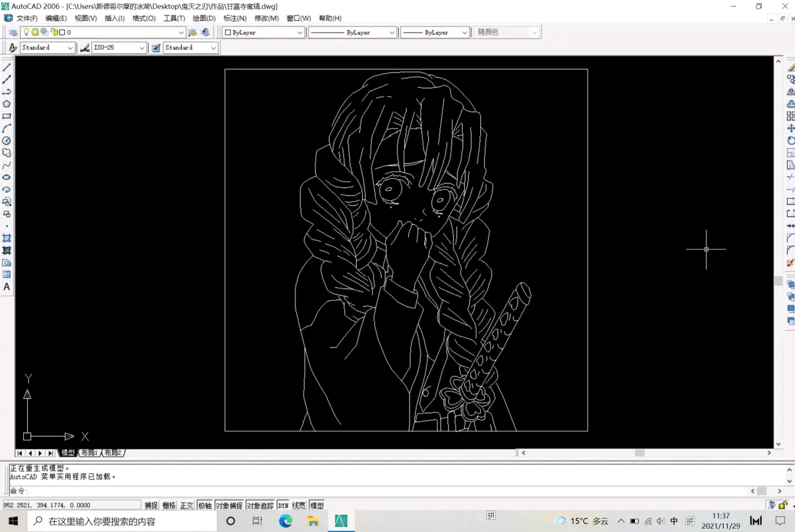The height and width of the screenshot is (532, 795).
Task: Click the horizontal scrollbar thumb
Action: (640, 453)
